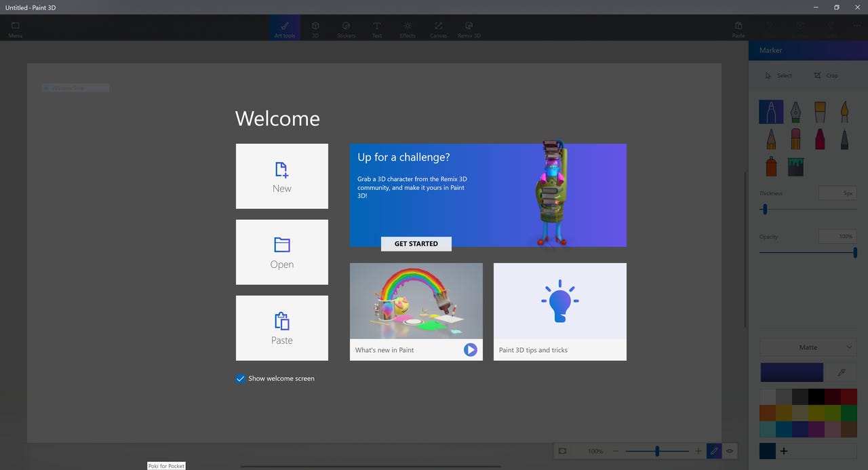Toggle the eye view mode near zoom controls
The image size is (868, 470).
(x=730, y=450)
